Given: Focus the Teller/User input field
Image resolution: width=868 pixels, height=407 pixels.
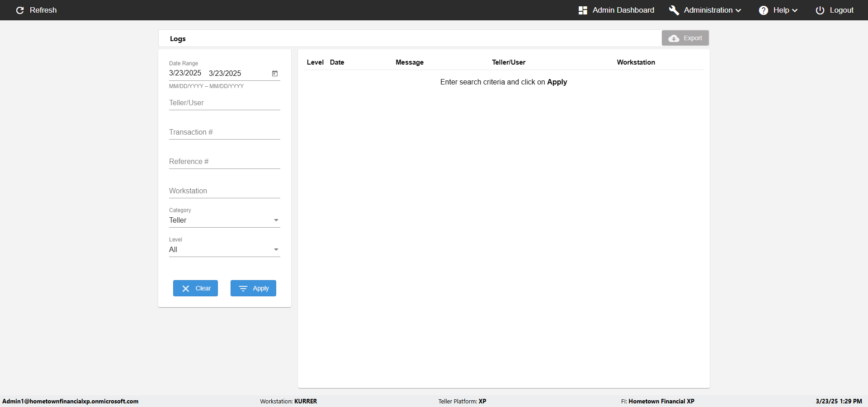Looking at the screenshot, I should [225, 103].
